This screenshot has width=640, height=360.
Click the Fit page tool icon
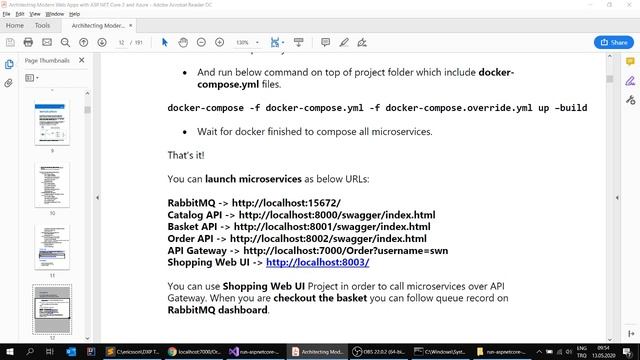(275, 42)
